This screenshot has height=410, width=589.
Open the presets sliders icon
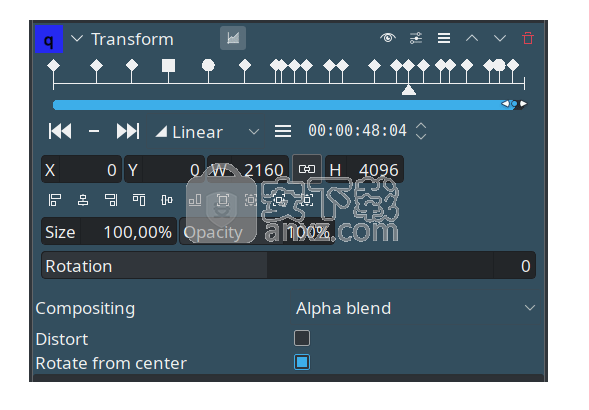[x=416, y=38]
